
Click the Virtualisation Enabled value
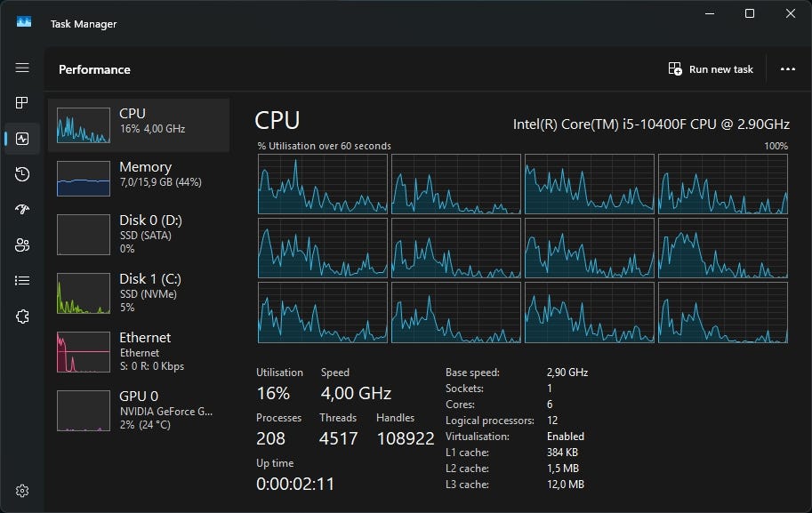[x=566, y=437]
